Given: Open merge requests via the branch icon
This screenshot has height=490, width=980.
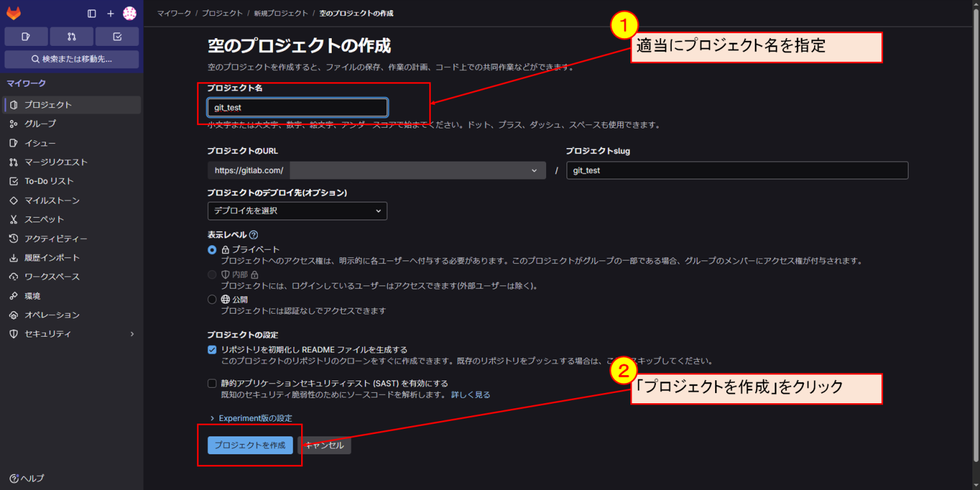Looking at the screenshot, I should coord(71,36).
